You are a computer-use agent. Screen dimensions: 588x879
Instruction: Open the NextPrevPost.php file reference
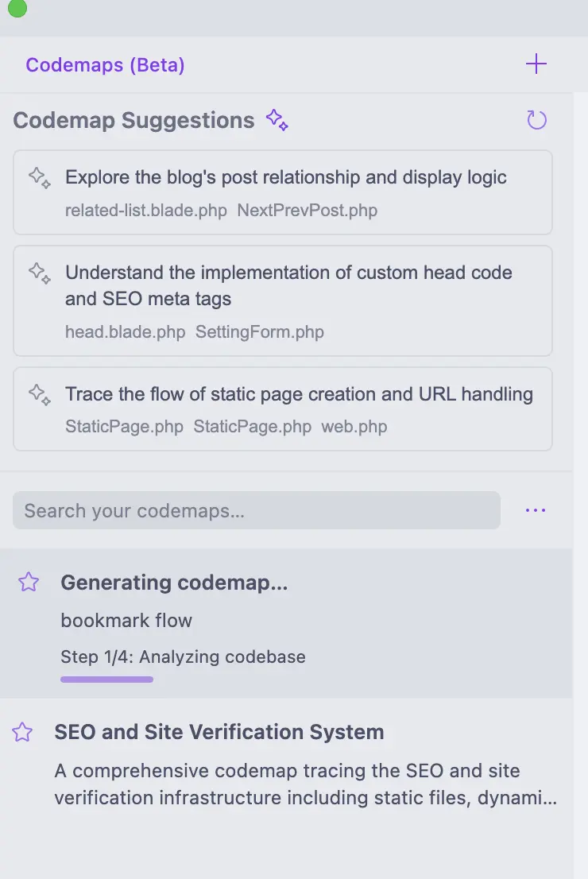click(x=307, y=211)
